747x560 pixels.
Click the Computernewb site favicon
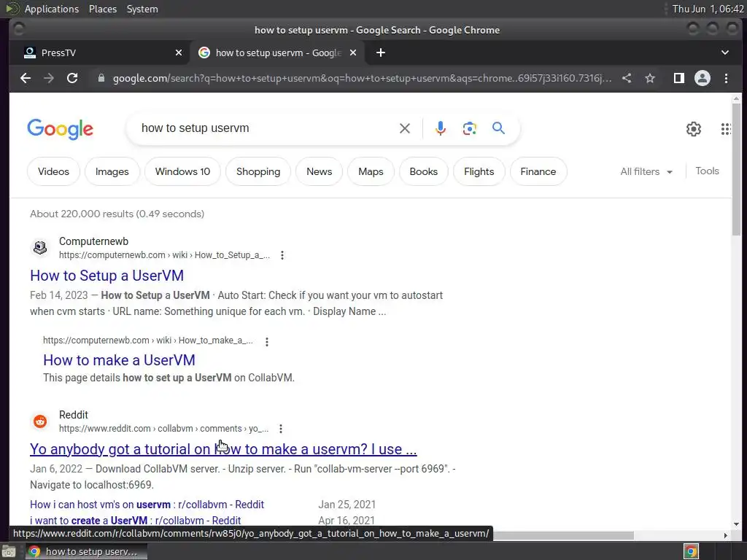[40, 248]
